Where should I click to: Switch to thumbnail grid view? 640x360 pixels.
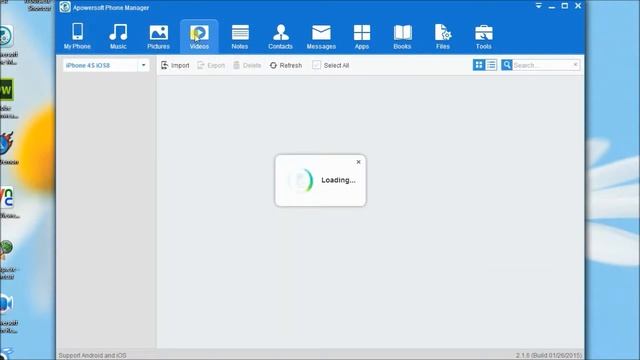pos(479,65)
